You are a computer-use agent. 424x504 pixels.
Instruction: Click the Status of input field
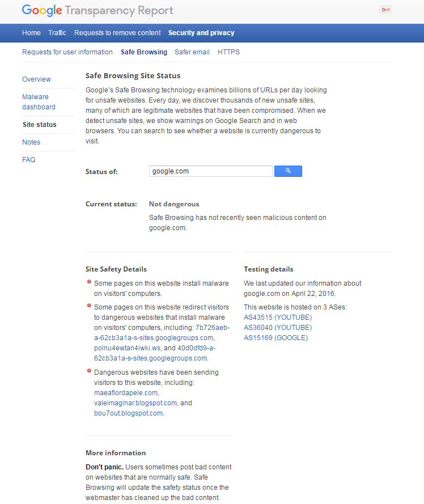pyautogui.click(x=210, y=171)
